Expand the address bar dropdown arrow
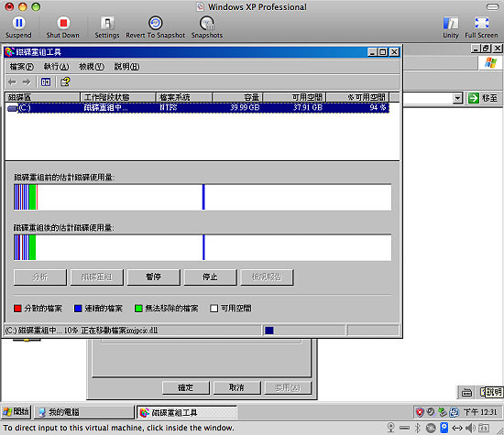 (x=457, y=98)
